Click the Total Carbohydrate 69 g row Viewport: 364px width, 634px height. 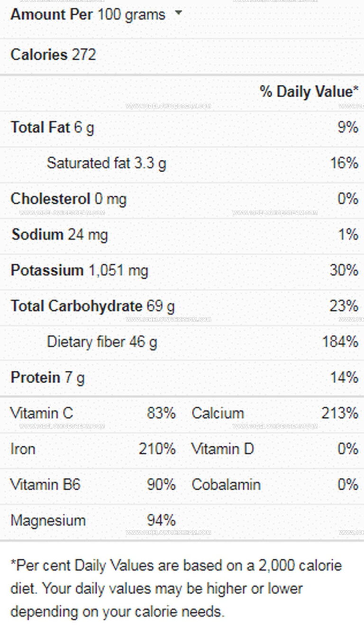click(182, 306)
